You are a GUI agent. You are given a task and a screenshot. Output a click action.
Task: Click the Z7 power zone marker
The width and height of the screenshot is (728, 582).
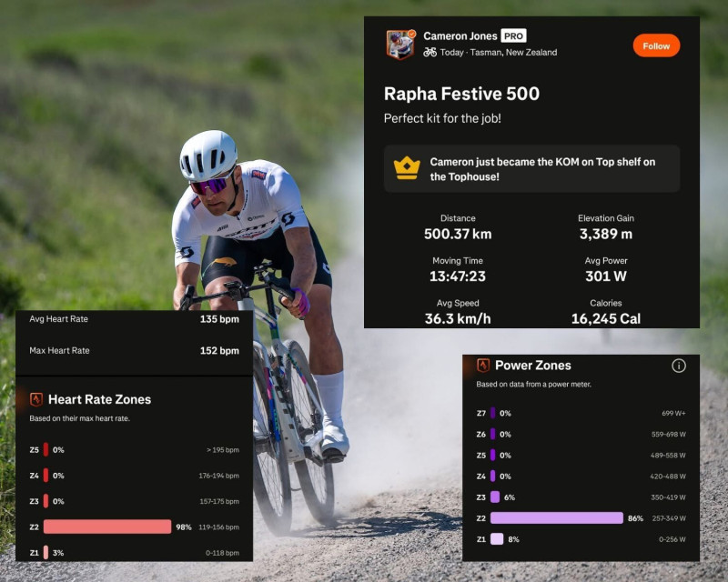click(492, 413)
